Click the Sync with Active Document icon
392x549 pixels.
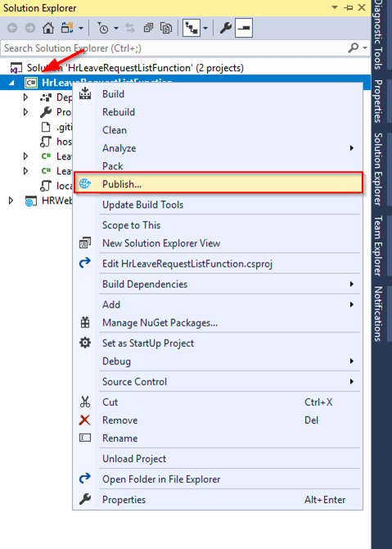point(130,28)
